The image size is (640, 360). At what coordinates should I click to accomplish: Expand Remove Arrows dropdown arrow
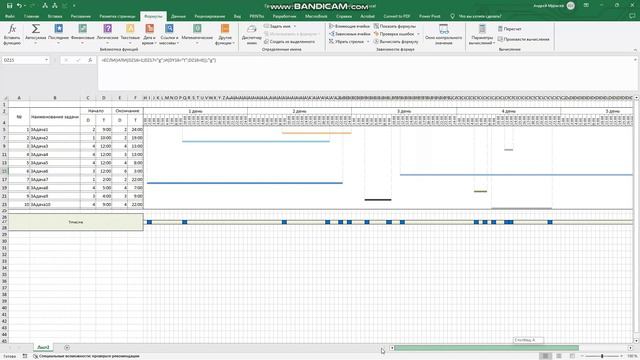[x=368, y=42]
